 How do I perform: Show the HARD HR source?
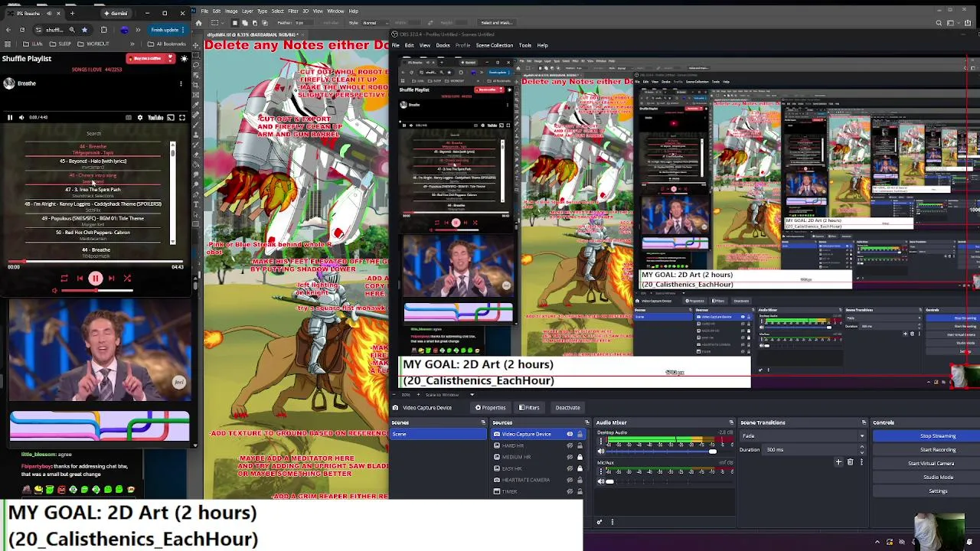[570, 445]
